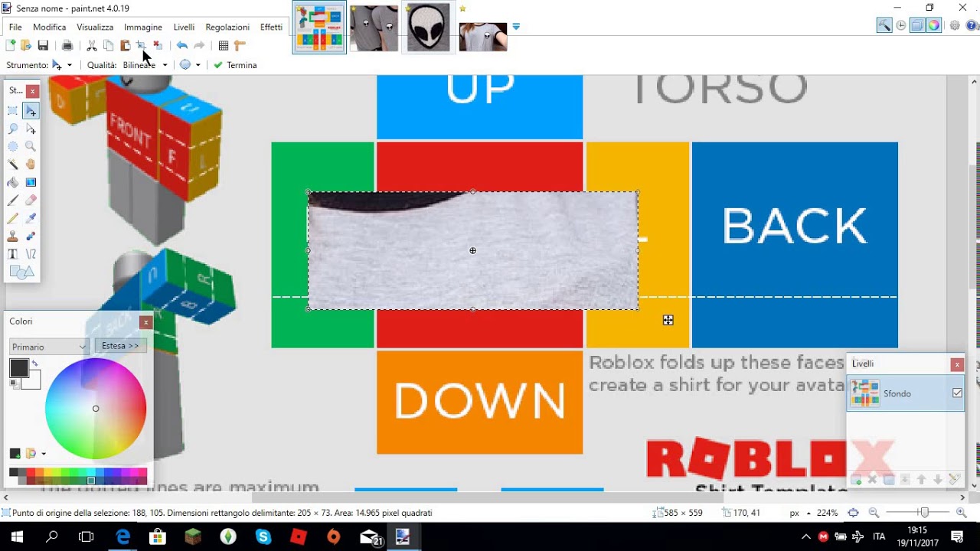This screenshot has height=551, width=980.
Task: Create a new image with the New icon
Action: pyautogui.click(x=11, y=46)
